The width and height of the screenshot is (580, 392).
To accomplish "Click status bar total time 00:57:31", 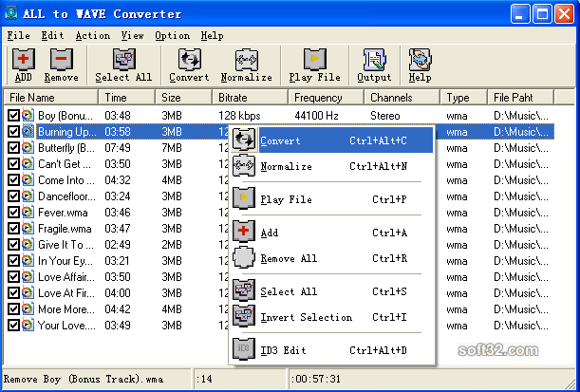I will [315, 379].
